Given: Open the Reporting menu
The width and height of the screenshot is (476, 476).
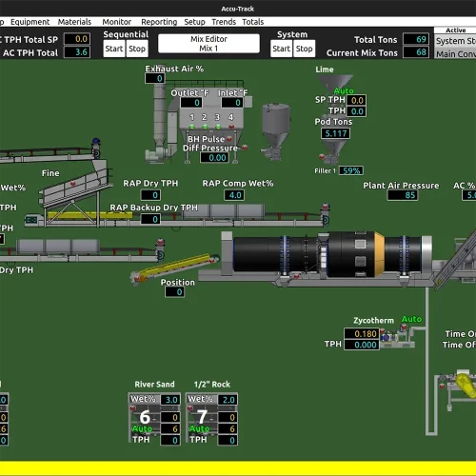Looking at the screenshot, I should [159, 22].
